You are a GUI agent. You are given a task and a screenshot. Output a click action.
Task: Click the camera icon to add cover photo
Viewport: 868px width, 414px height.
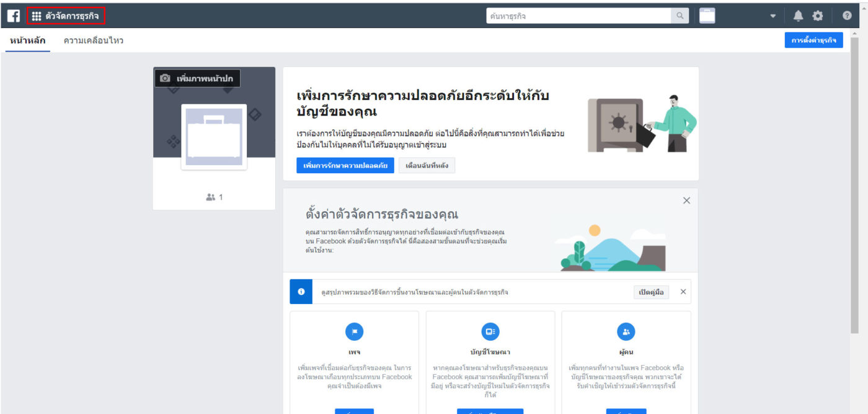coord(165,78)
